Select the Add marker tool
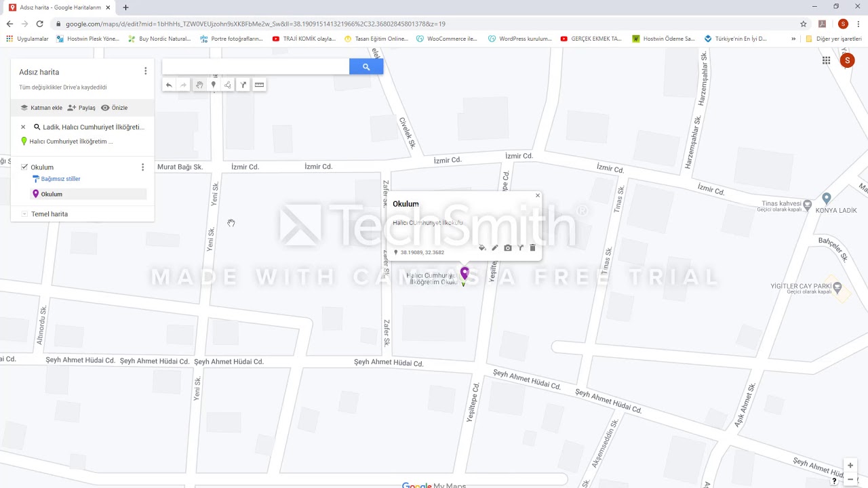The width and height of the screenshot is (868, 488). coord(214,85)
